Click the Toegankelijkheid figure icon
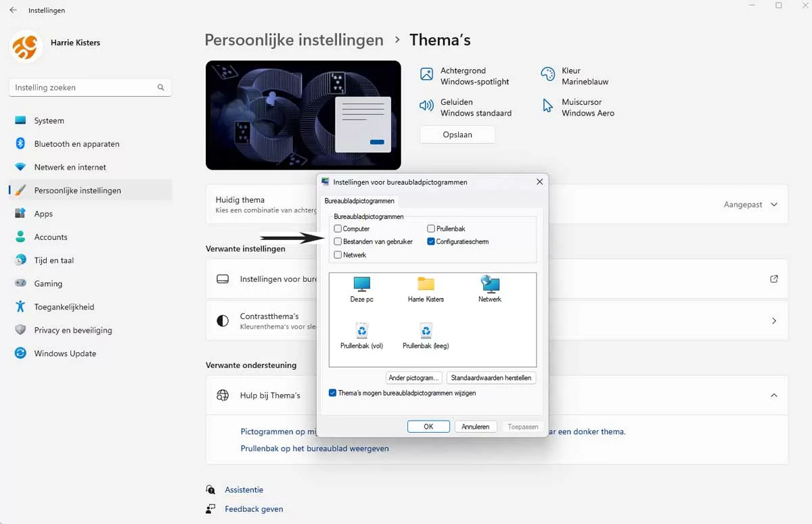Image resolution: width=812 pixels, height=524 pixels. (x=20, y=307)
